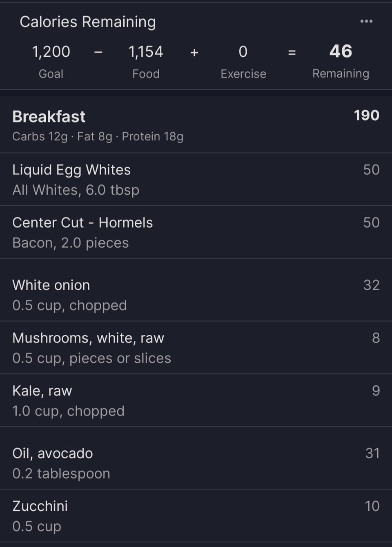Tap the 50 calories beside Egg Whites

point(371,170)
